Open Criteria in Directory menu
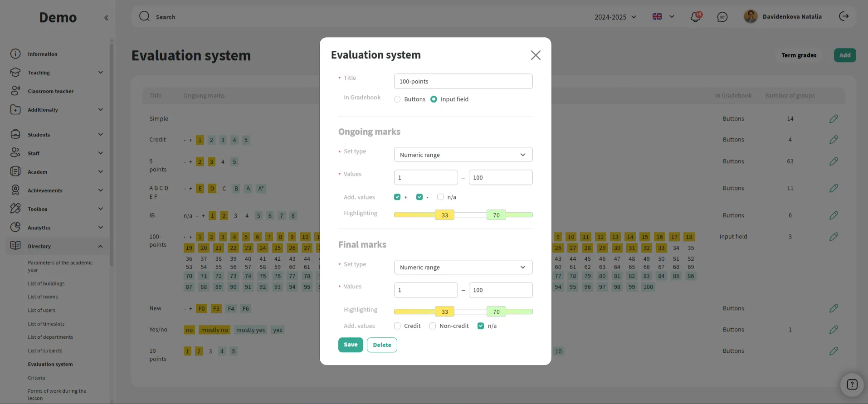The image size is (868, 404). 36,378
